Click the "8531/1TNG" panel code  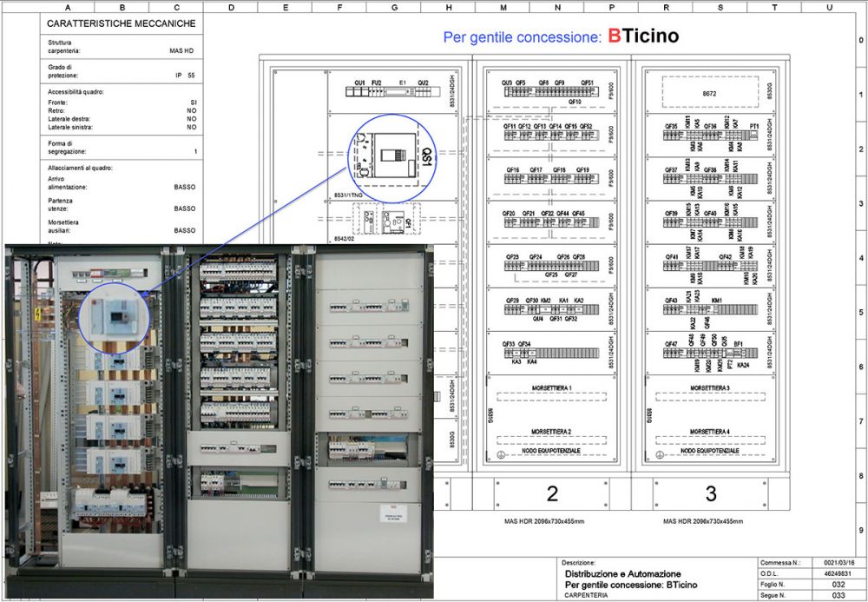[348, 195]
